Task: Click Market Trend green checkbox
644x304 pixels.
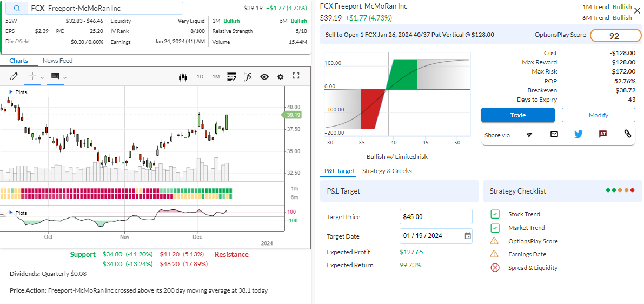Action: pos(495,228)
